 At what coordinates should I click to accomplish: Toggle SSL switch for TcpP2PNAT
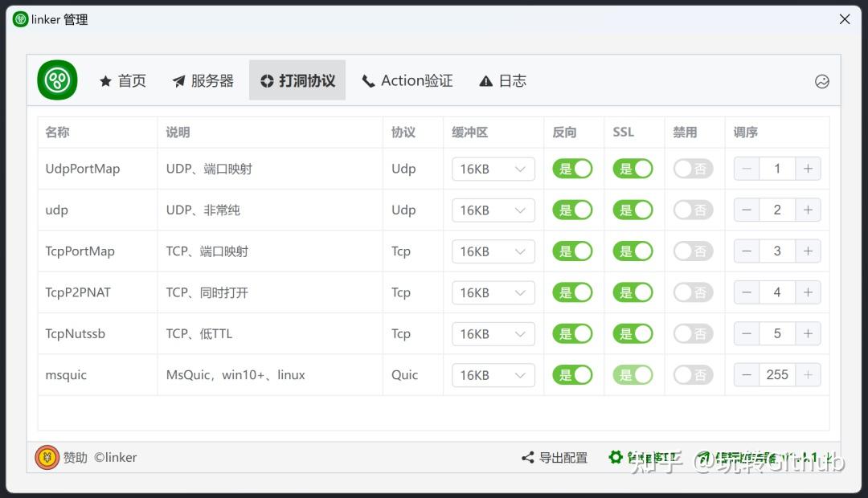click(x=633, y=292)
